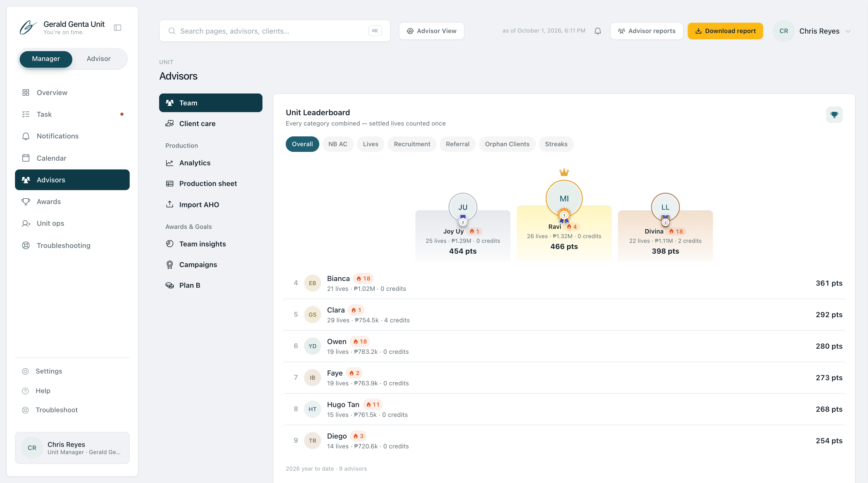This screenshot has height=483, width=868.
Task: Select the Orphan Clients tab
Action: (507, 144)
